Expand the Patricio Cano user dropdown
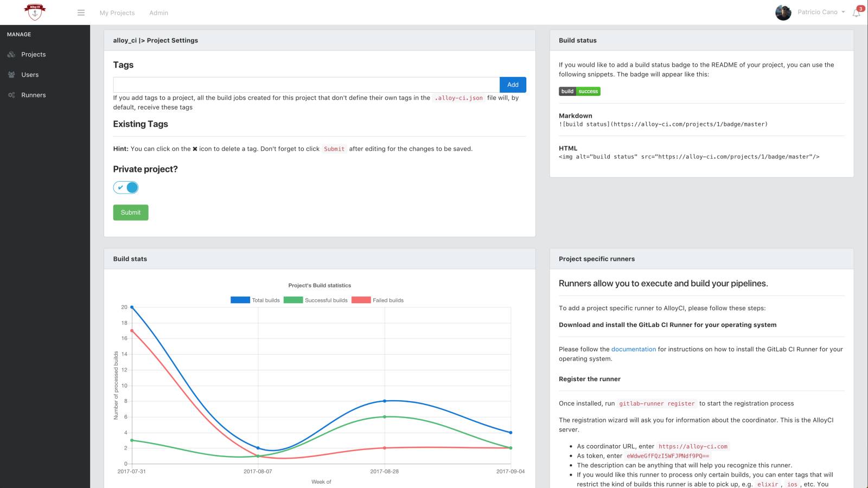The image size is (868, 488). 821,12
